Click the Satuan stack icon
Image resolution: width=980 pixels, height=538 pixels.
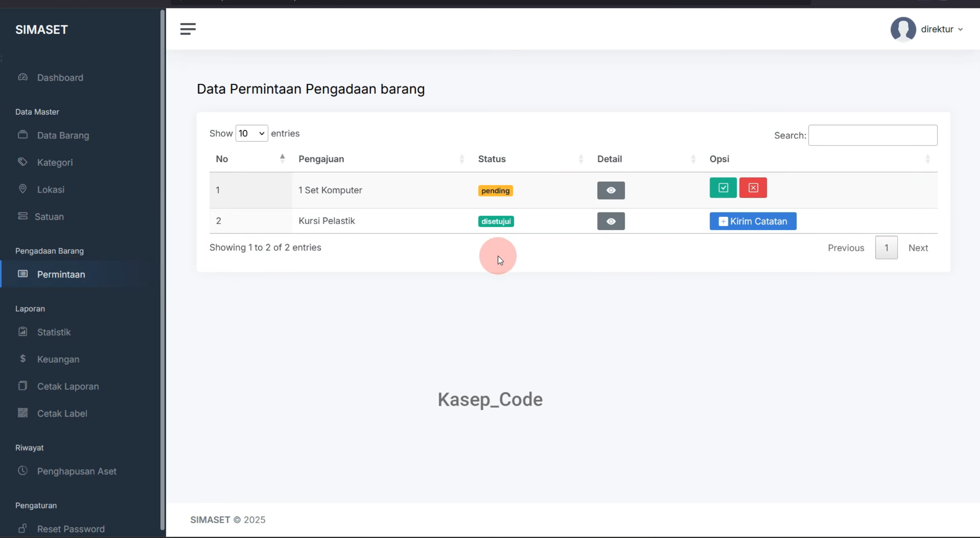click(23, 216)
